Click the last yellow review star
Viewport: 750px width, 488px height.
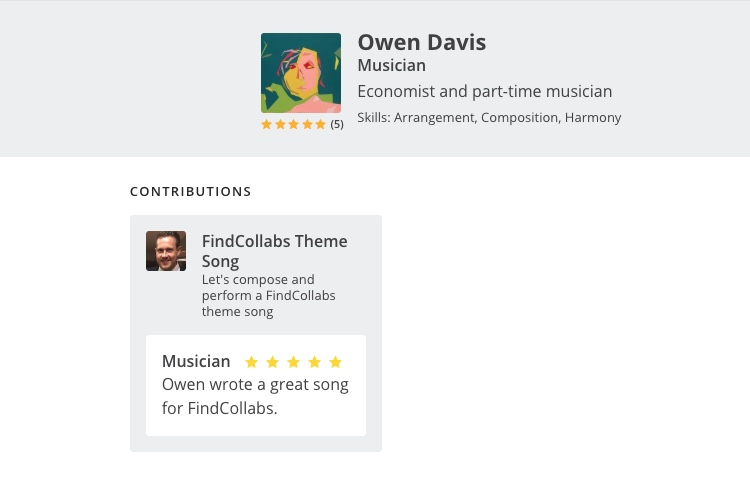(336, 362)
